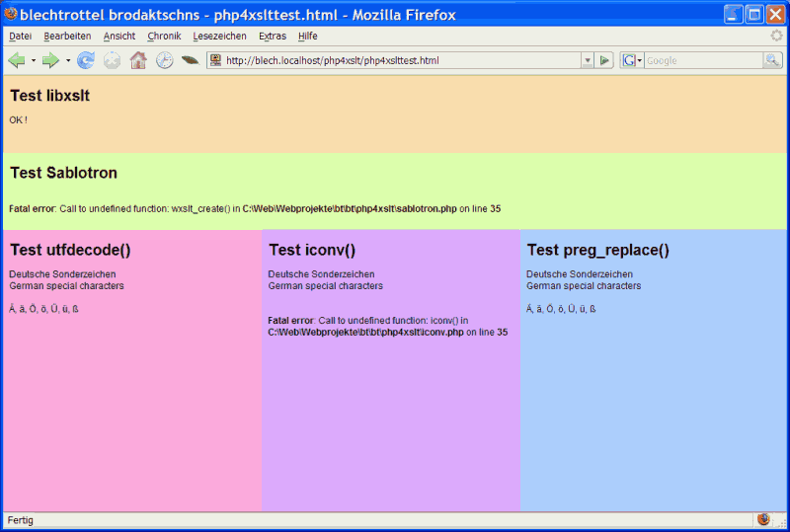The height and width of the screenshot is (532, 790).
Task: Click the 'Test iconv()' heading
Action: [312, 250]
